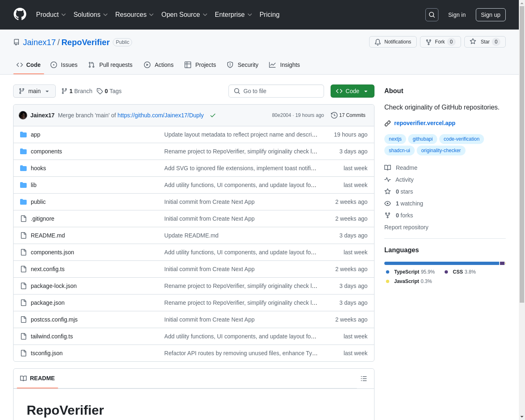The image size is (525, 420).
Task: Open the lib folder icon
Action: coord(23,185)
